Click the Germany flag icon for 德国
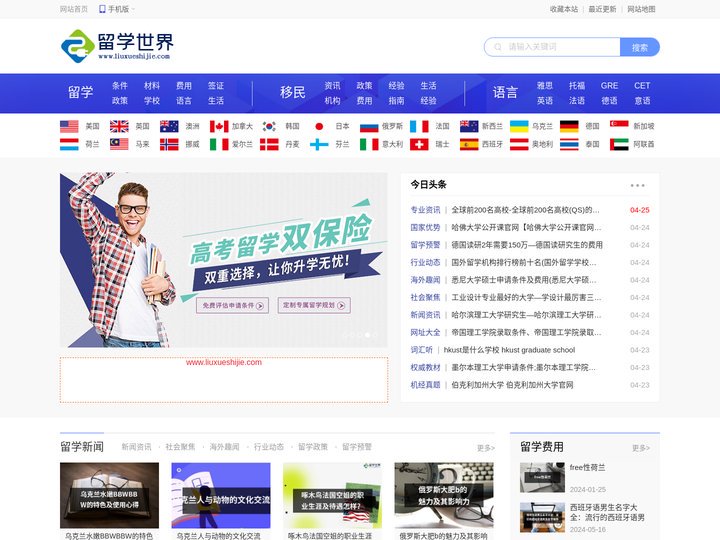720x540 pixels. 569,126
